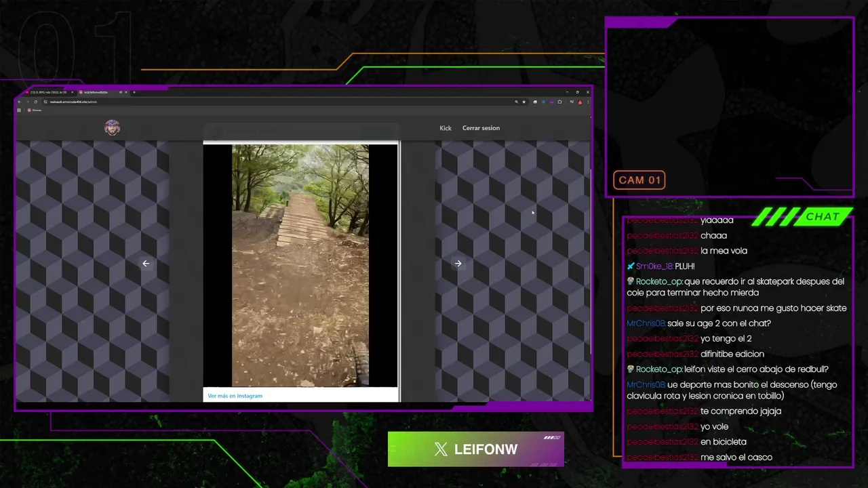Click Sm0ke_18 'PLUH!' chat message
The height and width of the screenshot is (488, 868).
point(661,266)
